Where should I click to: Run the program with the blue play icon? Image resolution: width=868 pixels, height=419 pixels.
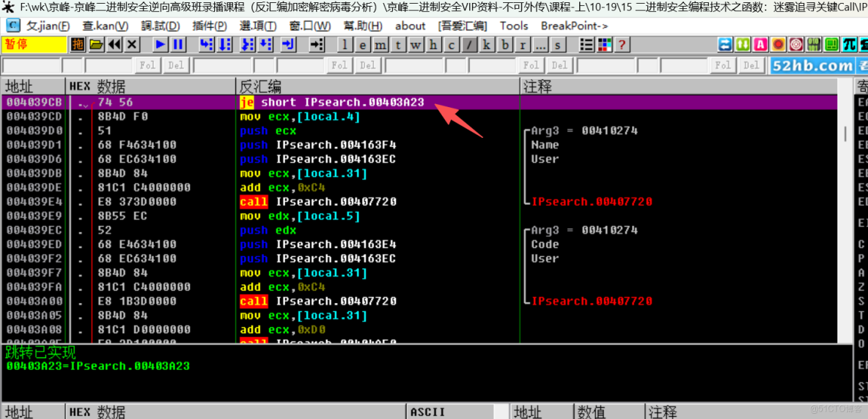click(161, 45)
